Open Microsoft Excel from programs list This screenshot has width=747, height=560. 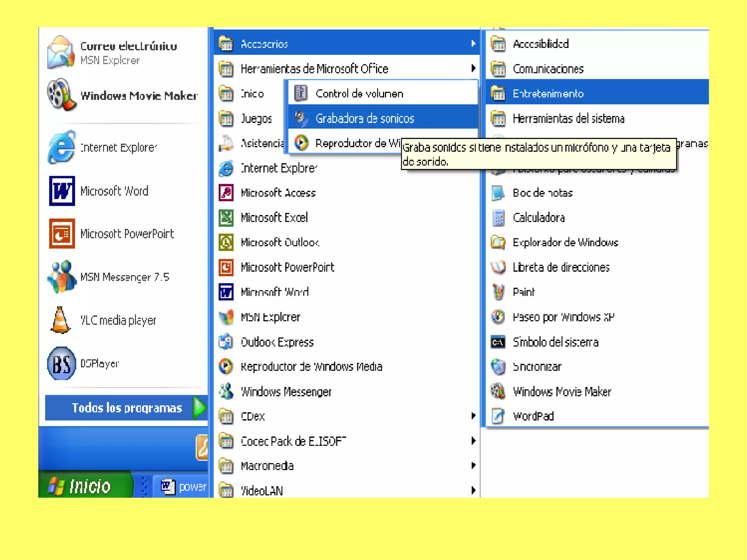pos(274,218)
